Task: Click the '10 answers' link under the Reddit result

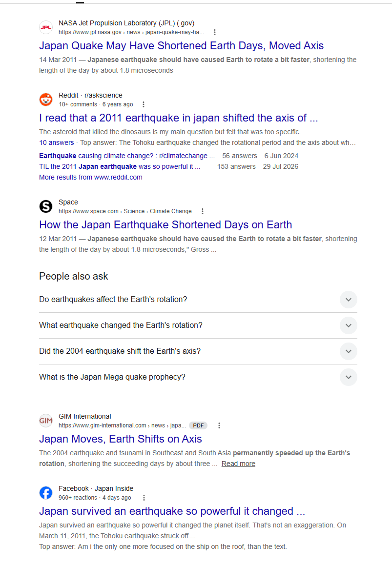Action: coord(56,142)
